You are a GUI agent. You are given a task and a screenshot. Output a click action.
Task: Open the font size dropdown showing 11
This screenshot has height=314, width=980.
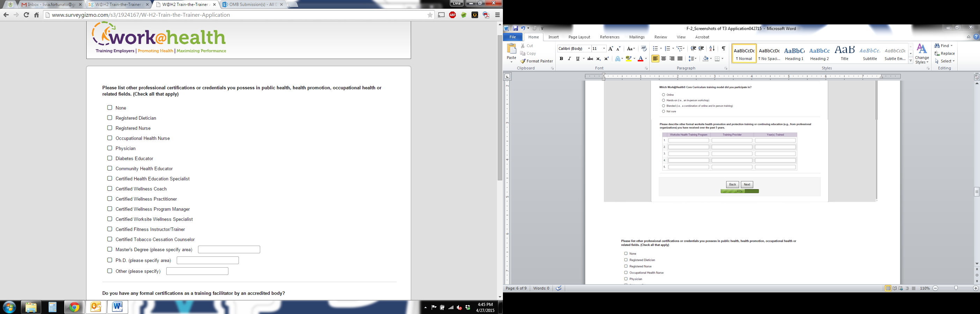[604, 48]
